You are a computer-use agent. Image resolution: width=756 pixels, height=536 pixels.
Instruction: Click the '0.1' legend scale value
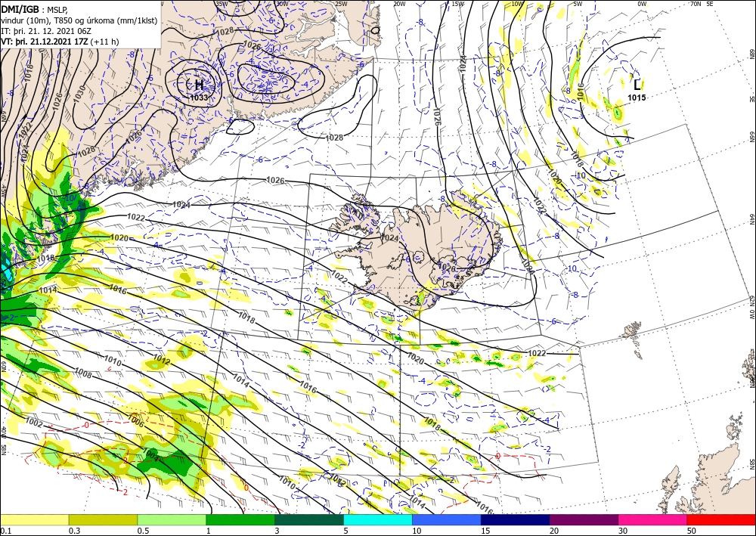point(5,531)
